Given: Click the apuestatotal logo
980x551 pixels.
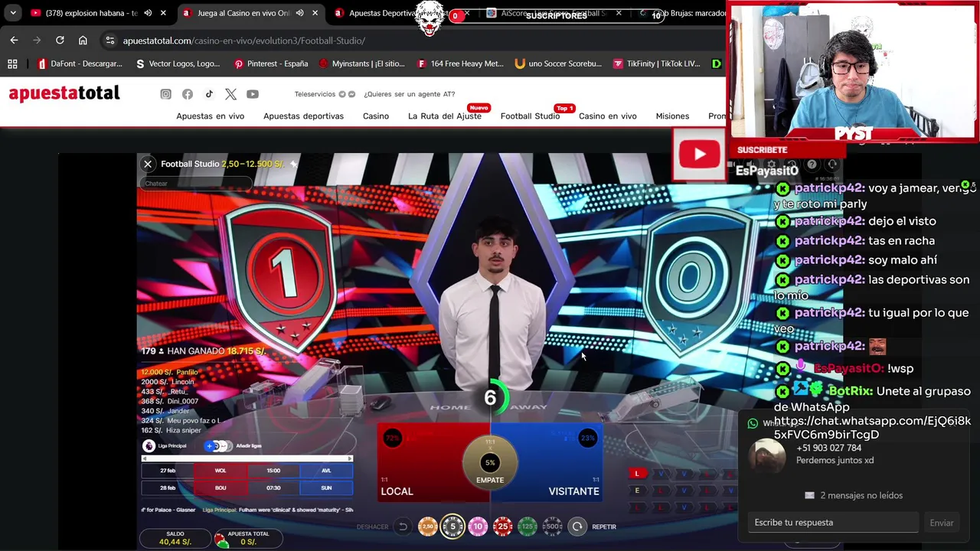Looking at the screenshot, I should coord(64,93).
